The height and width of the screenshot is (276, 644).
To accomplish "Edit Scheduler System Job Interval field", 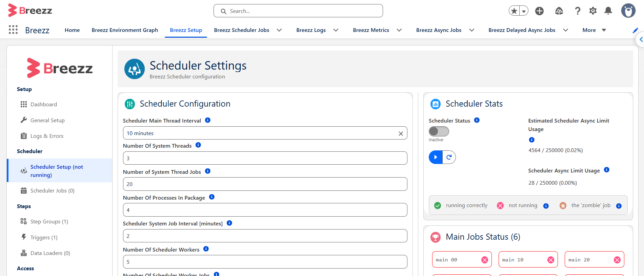I will click(265, 236).
